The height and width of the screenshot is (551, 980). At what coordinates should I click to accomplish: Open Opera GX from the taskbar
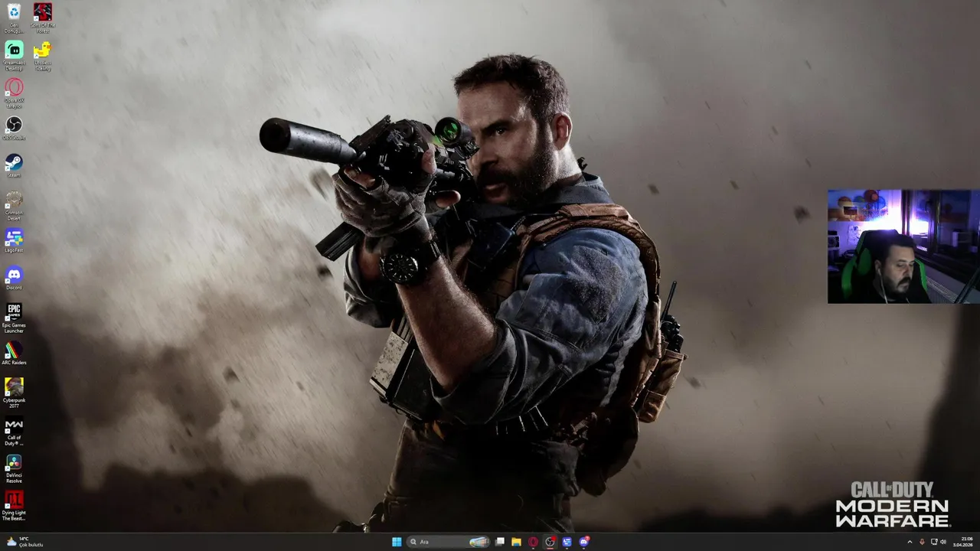click(533, 542)
